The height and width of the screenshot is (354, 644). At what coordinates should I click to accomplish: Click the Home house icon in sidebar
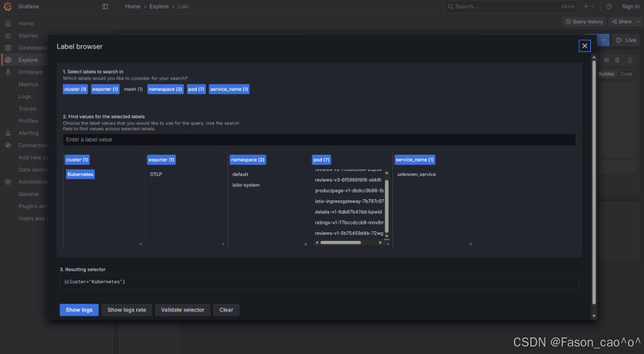(x=8, y=23)
